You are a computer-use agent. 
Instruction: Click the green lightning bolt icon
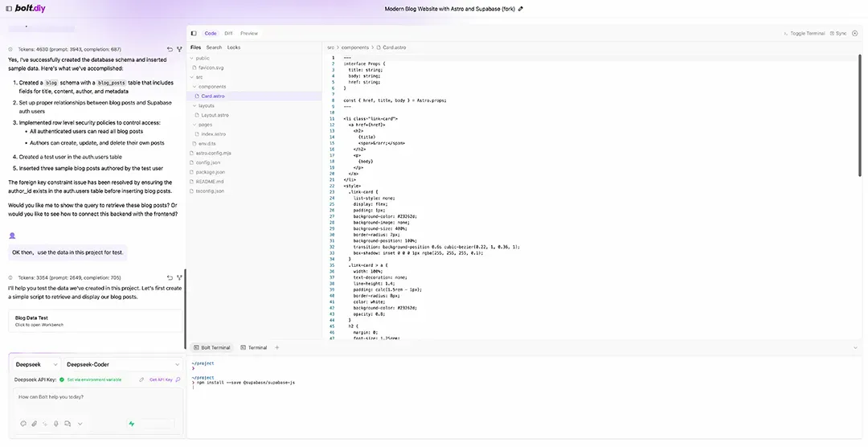[x=132, y=424]
